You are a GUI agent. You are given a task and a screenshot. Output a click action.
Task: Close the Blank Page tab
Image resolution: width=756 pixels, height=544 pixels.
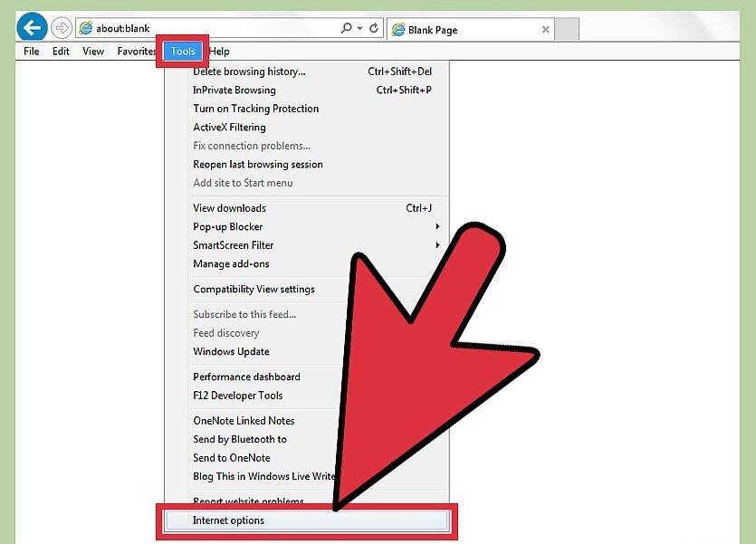(545, 29)
